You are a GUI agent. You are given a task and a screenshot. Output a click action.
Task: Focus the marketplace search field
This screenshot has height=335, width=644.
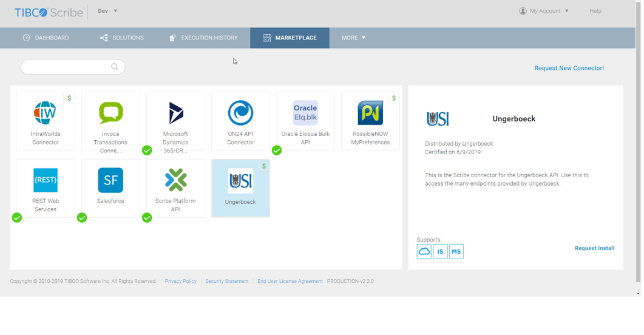point(73,67)
